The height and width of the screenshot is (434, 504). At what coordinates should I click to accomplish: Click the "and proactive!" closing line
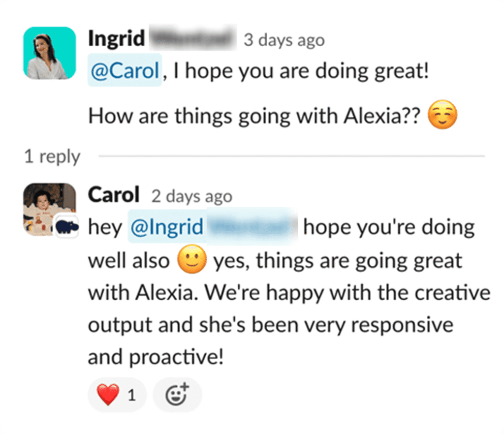coord(156,358)
